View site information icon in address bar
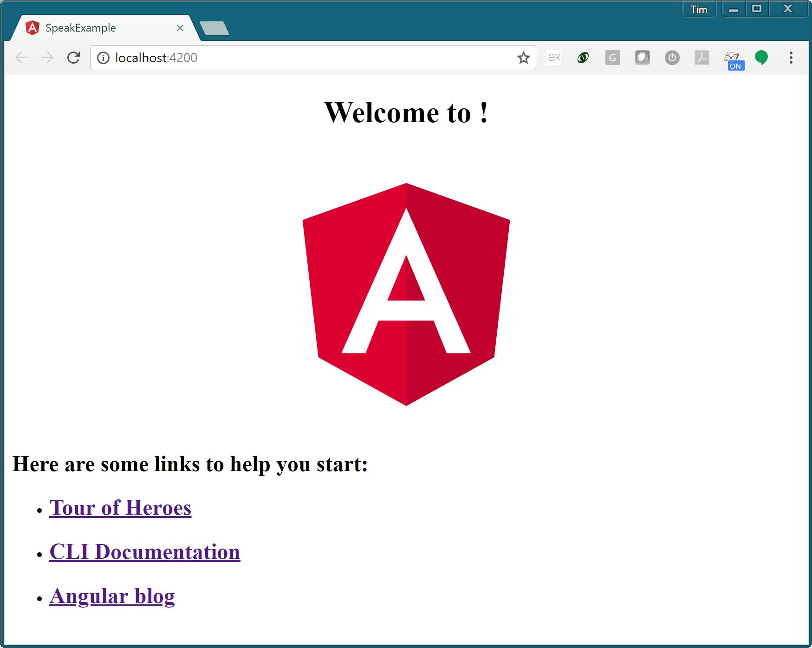This screenshot has height=648, width=812. (x=103, y=58)
